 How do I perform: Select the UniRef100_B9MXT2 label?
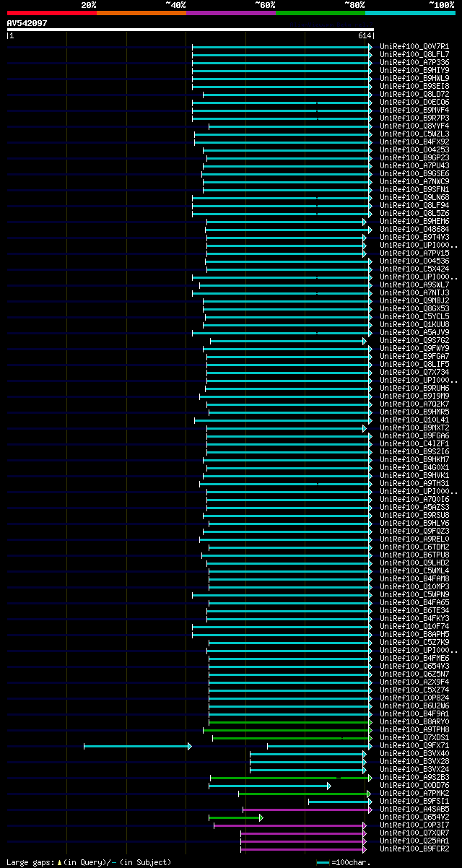point(414,428)
